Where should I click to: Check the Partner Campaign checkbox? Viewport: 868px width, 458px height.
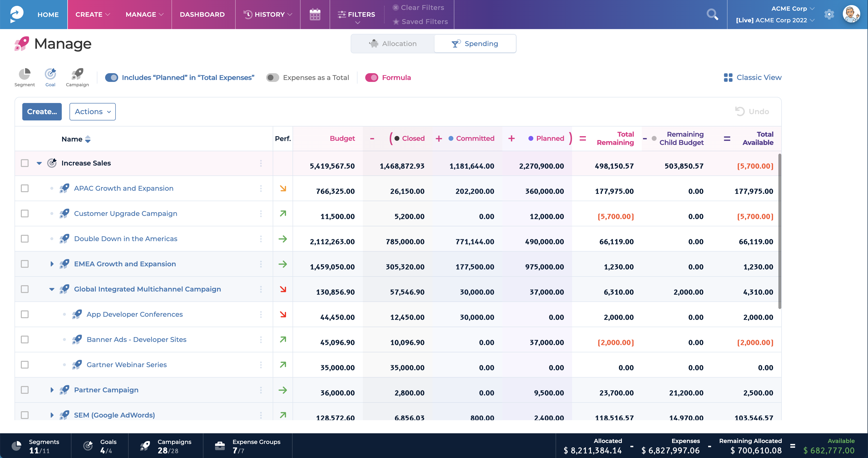pos(25,390)
